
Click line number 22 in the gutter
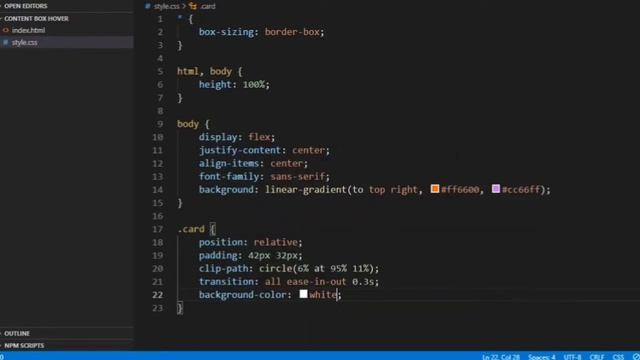click(x=158, y=295)
